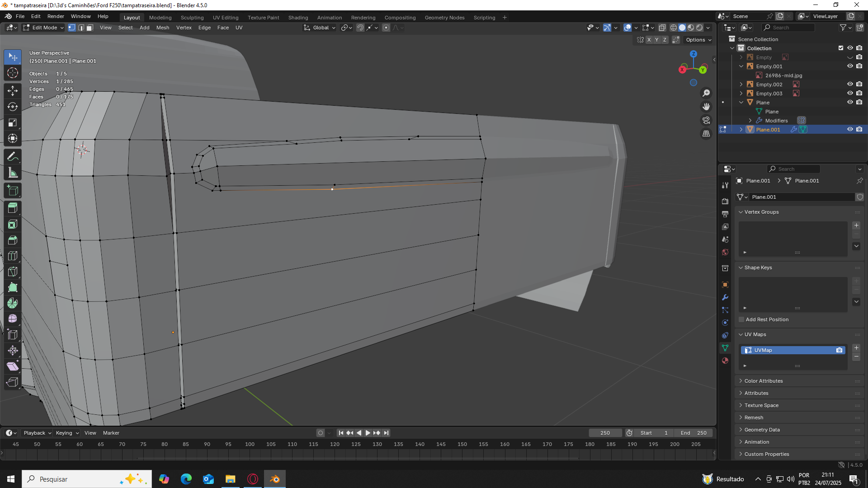Activate the Loop Cut tool
This screenshot has width=868, height=488.
coord(13,256)
